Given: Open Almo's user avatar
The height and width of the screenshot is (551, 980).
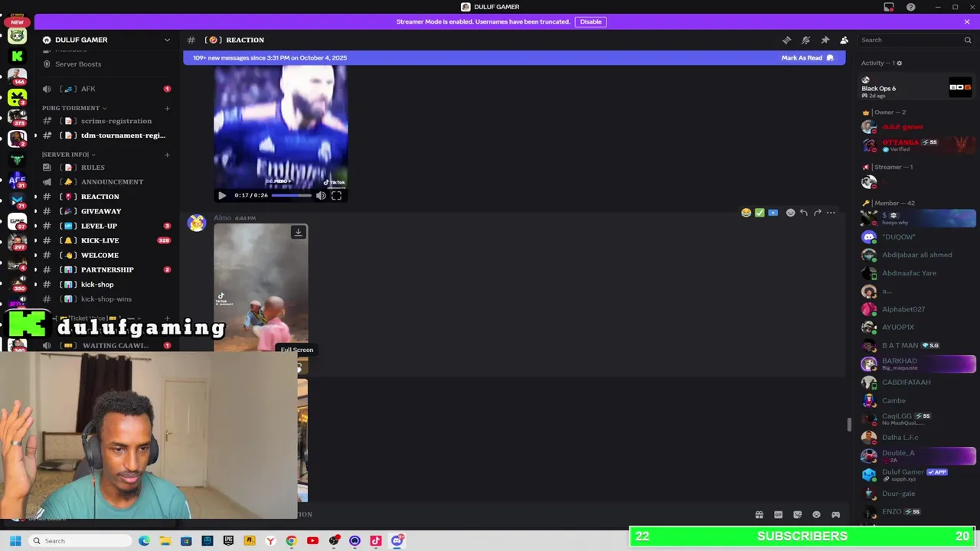Looking at the screenshot, I should pyautogui.click(x=197, y=223).
